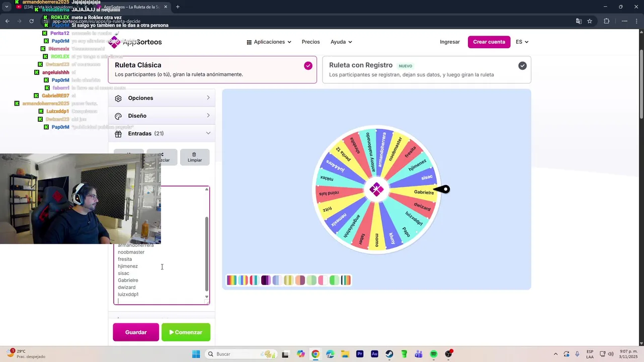Open the Aplicaciones dropdown menu
This screenshot has height=362, width=644.
coord(269,42)
